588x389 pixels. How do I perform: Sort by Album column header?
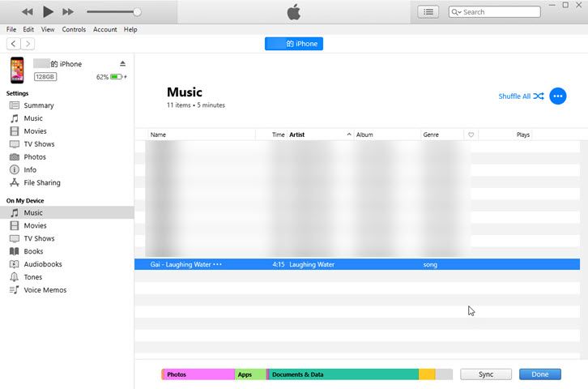[387, 135]
